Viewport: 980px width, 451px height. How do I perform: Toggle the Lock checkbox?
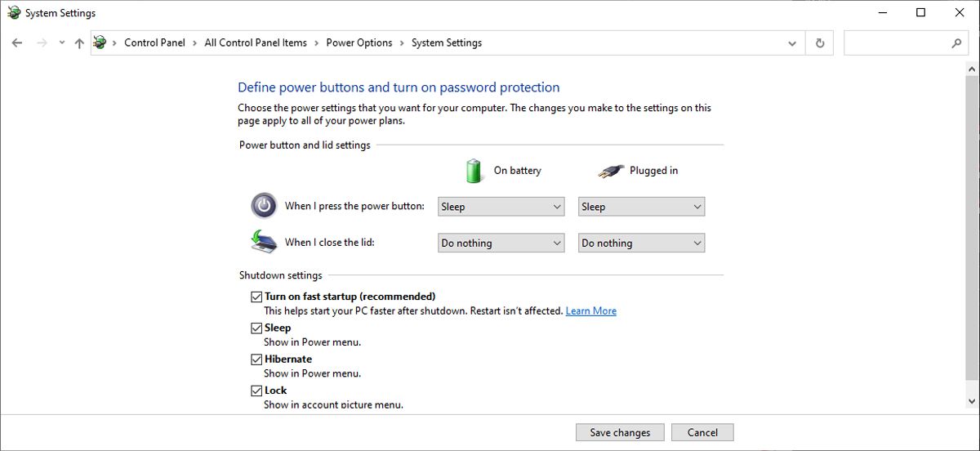[256, 391]
